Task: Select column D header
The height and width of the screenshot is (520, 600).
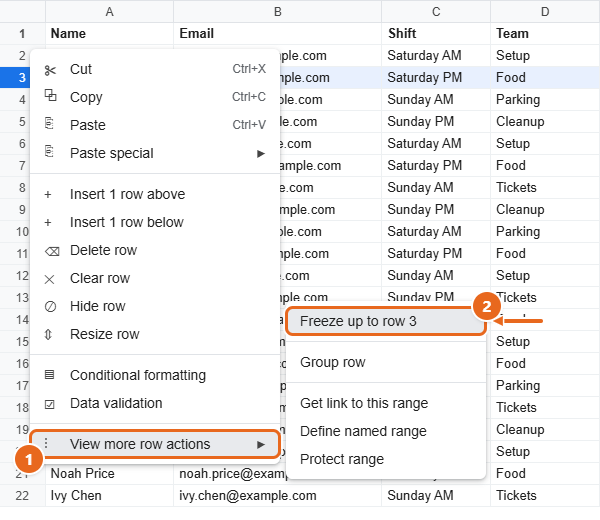Action: coord(545,11)
